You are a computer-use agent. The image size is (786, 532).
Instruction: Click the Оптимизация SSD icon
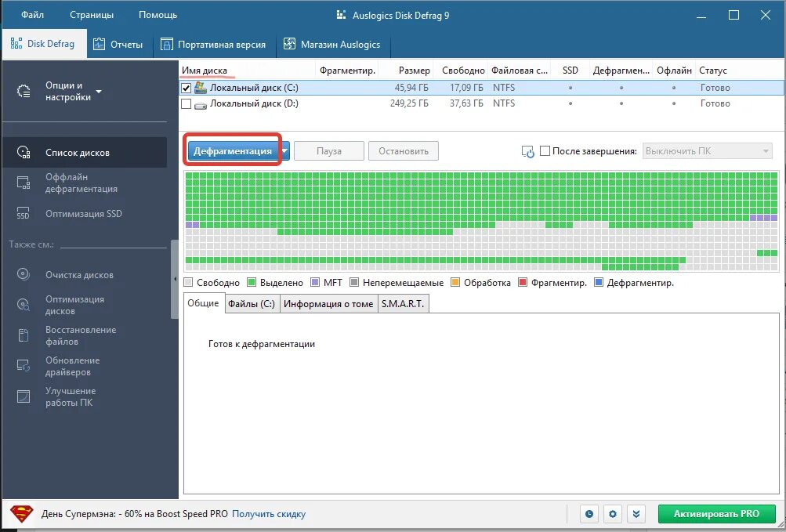pos(23,213)
